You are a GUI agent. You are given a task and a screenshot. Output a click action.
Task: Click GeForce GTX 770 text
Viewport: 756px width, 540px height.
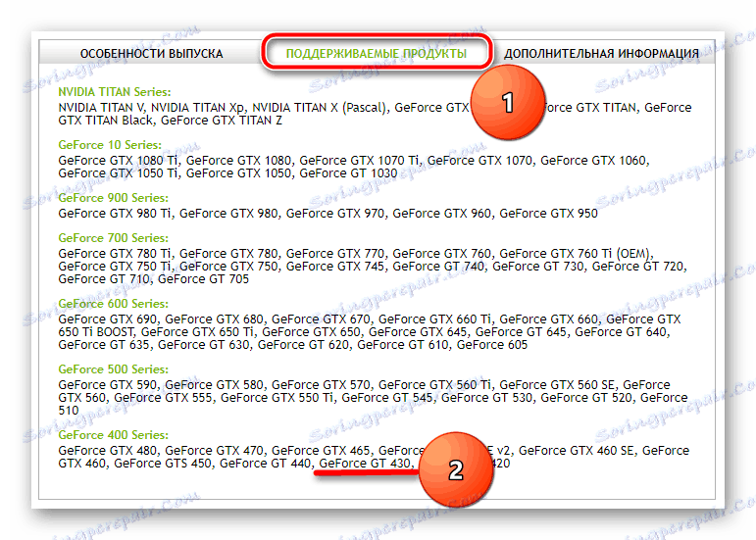[334, 254]
